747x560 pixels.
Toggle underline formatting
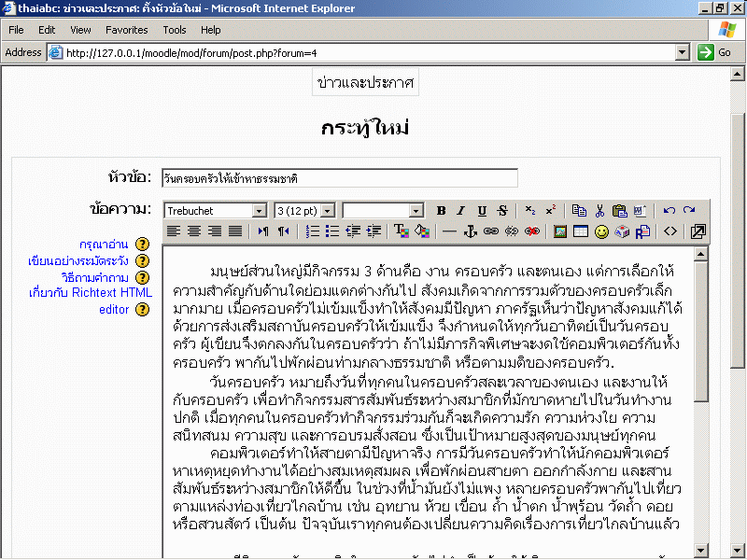click(482, 211)
